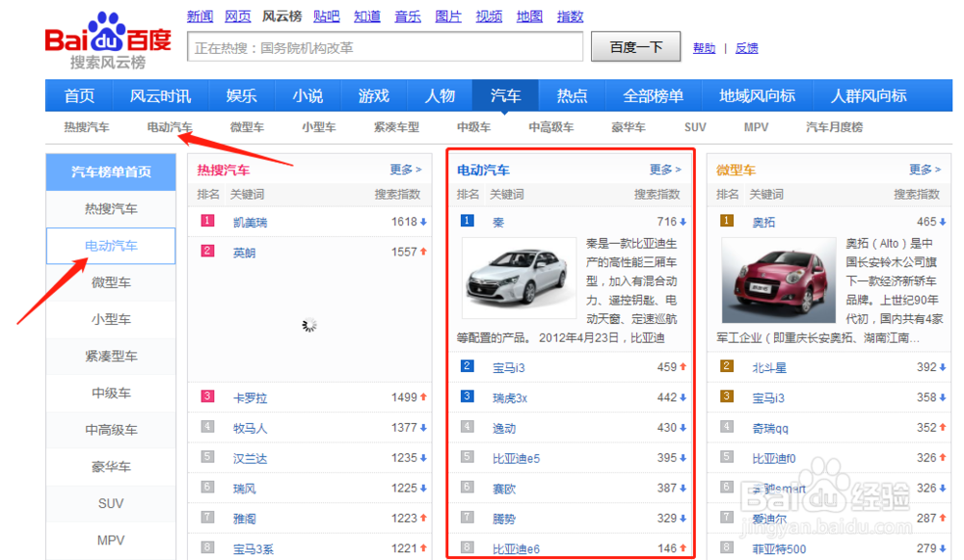Focus the Baidu search input field

pos(385,47)
